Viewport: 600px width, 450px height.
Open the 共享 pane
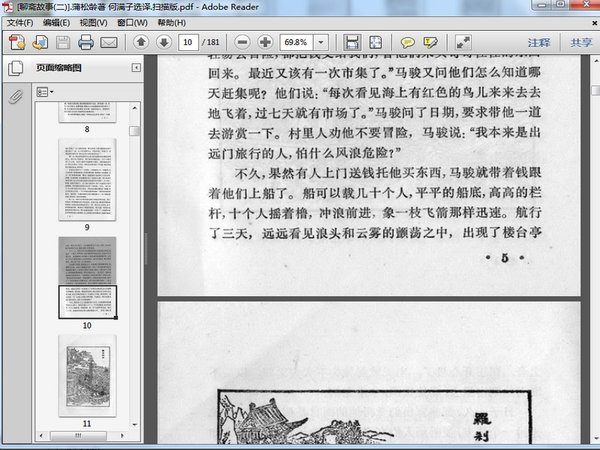click(x=580, y=42)
